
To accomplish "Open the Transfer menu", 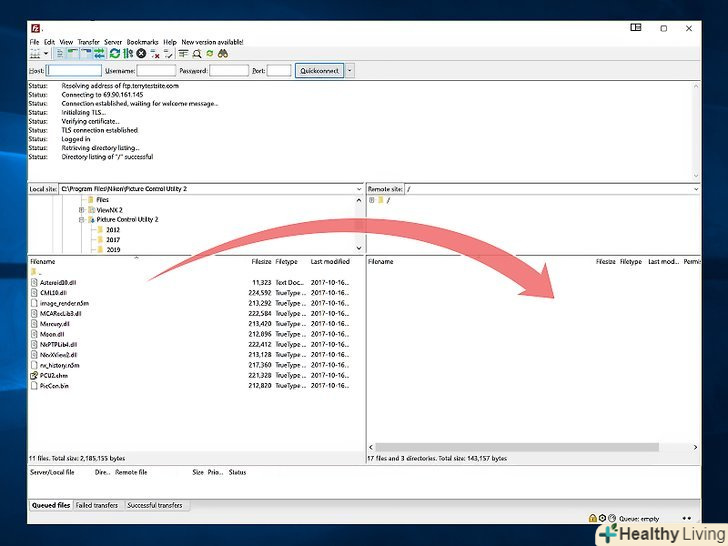I will [89, 42].
